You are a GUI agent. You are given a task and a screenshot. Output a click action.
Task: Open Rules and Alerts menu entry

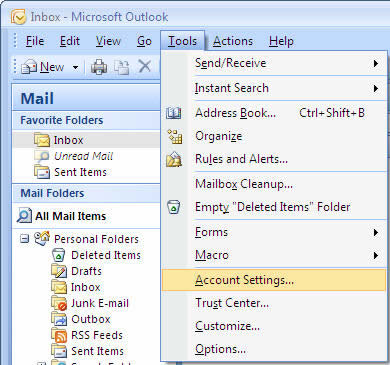click(274, 159)
